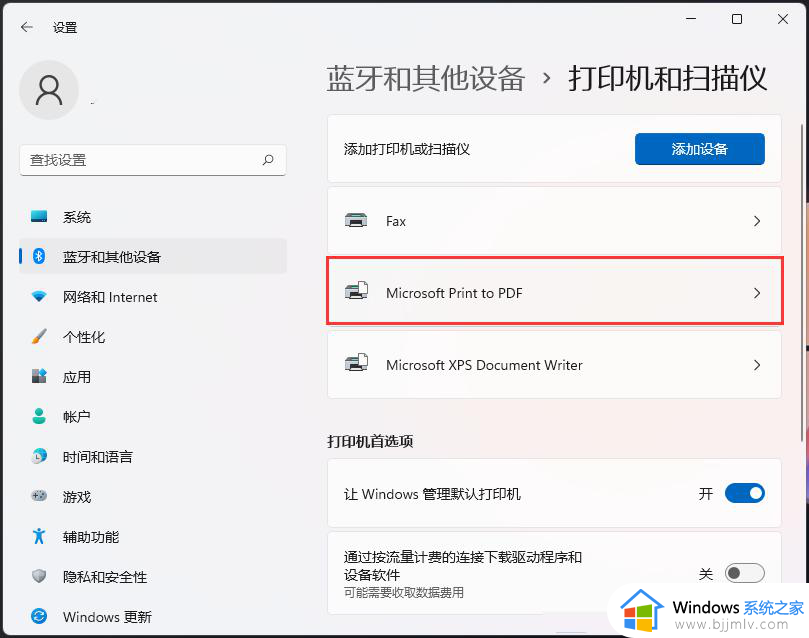Open 应用 settings category
Viewport: 809px width, 638px height.
153,377
